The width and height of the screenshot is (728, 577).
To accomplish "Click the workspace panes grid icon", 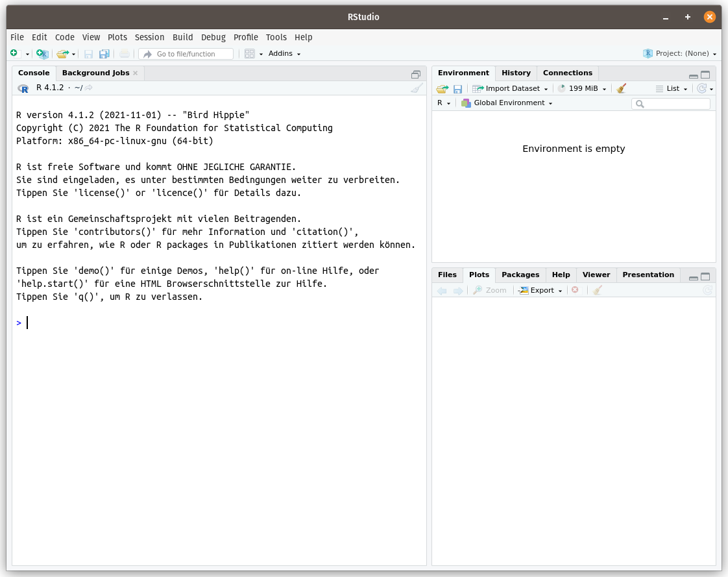I will pyautogui.click(x=249, y=54).
